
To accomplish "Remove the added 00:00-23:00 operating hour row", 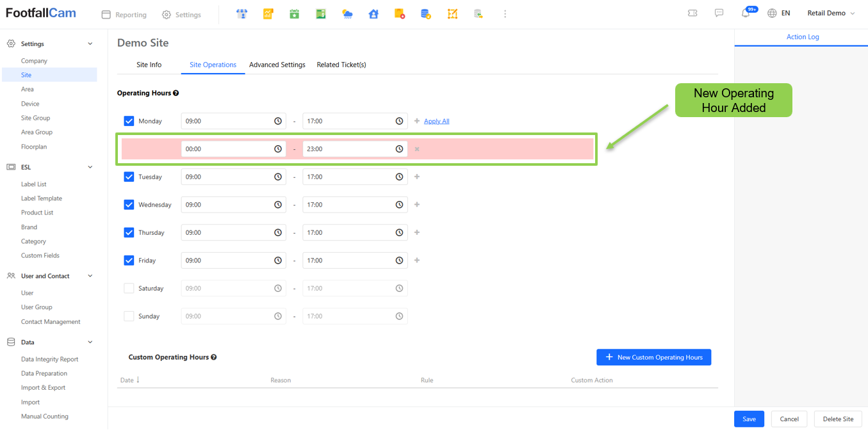I will pos(417,149).
